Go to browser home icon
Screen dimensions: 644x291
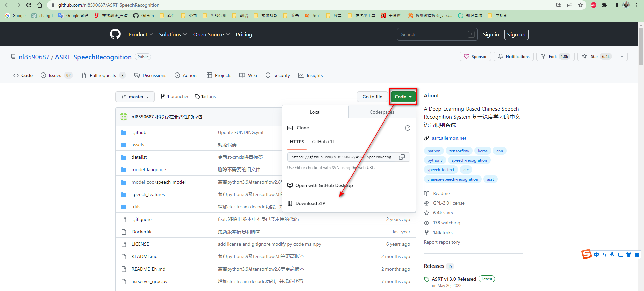pyautogui.click(x=40, y=5)
